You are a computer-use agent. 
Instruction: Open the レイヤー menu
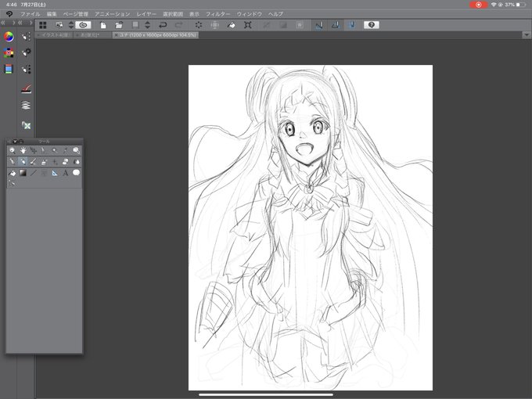[146, 14]
